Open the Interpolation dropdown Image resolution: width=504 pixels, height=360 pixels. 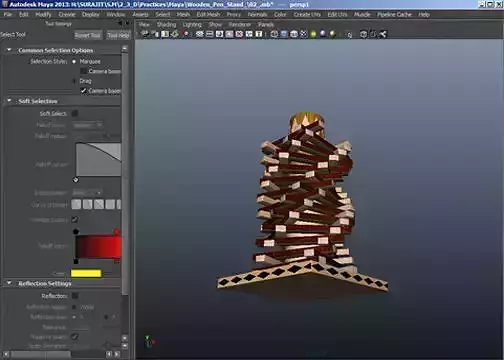pos(87,193)
